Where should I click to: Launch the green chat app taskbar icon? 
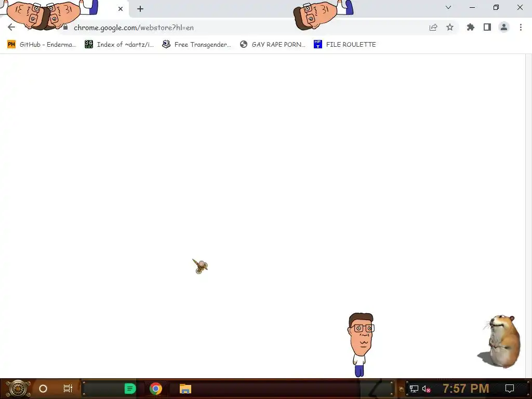point(130,389)
